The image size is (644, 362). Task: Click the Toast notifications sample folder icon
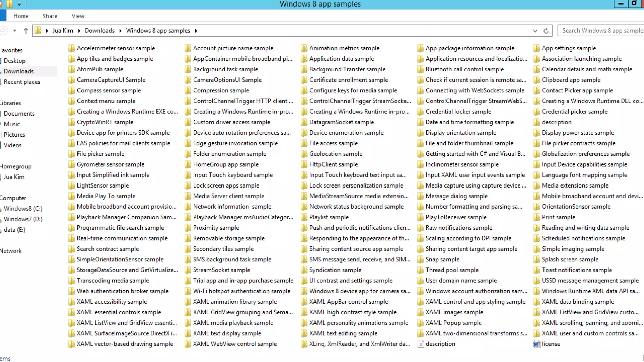(536, 270)
